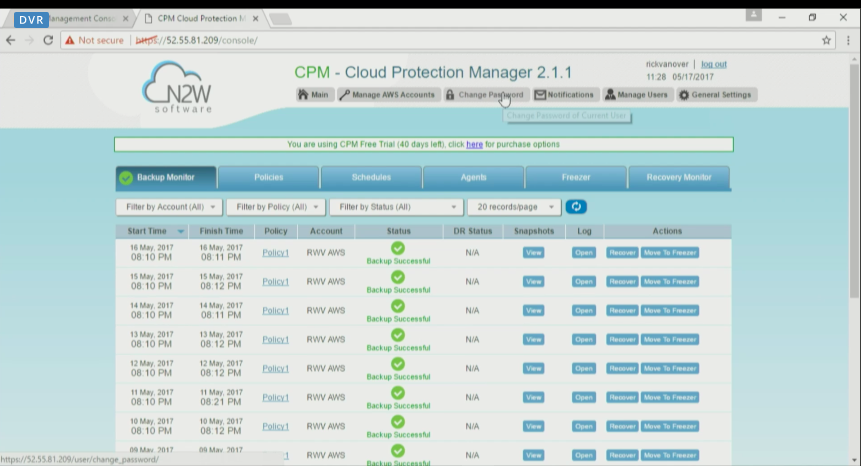This screenshot has height=466, width=863.
Task: Switch to the Policies tab
Action: pos(268,178)
